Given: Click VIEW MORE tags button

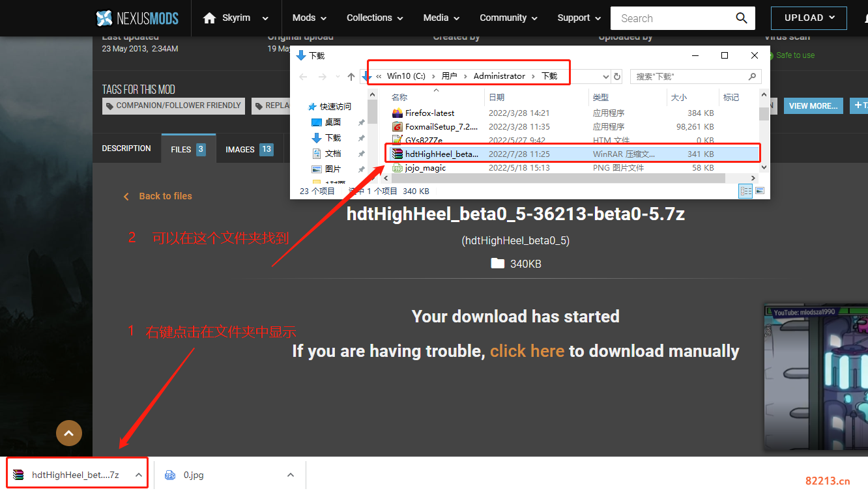Looking at the screenshot, I should (813, 106).
